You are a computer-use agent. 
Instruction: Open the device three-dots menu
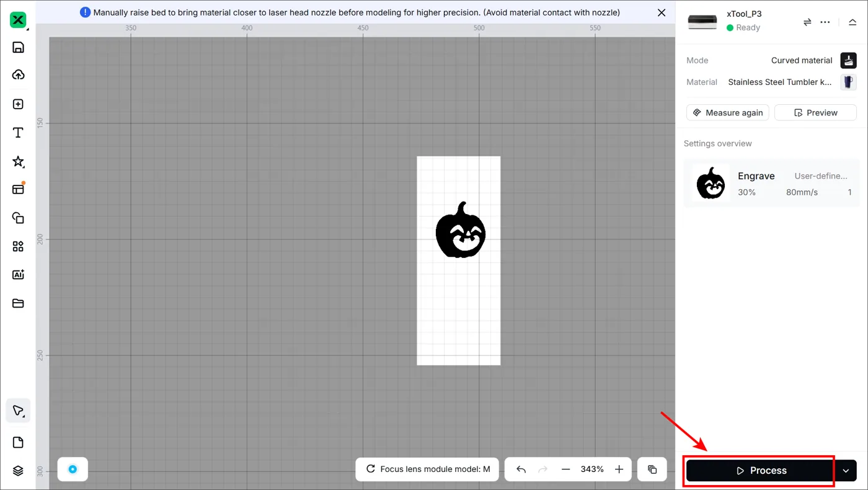point(825,22)
